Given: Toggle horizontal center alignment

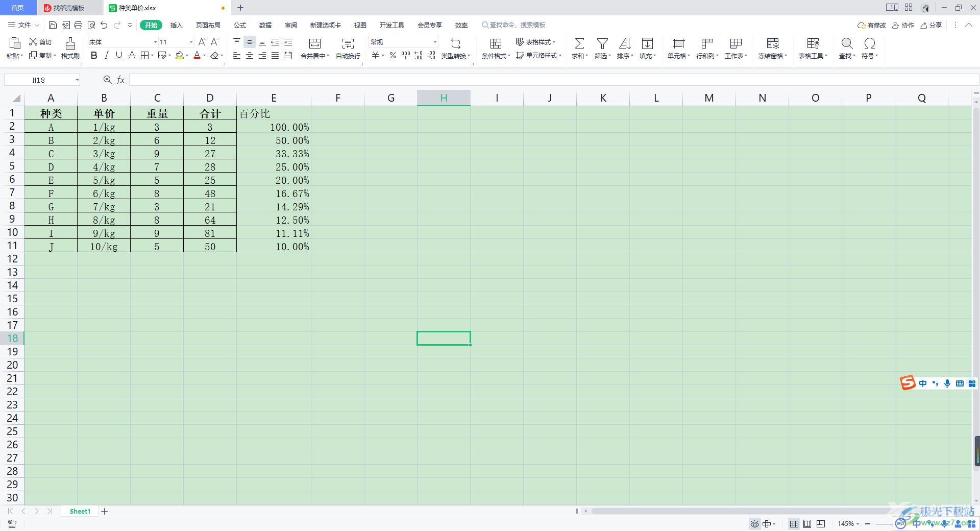Looking at the screenshot, I should (250, 55).
